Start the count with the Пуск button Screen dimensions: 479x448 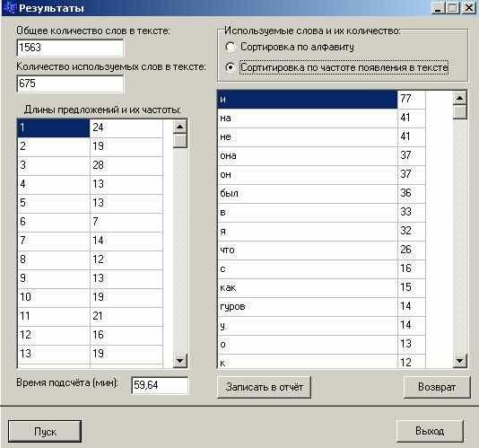[45, 432]
